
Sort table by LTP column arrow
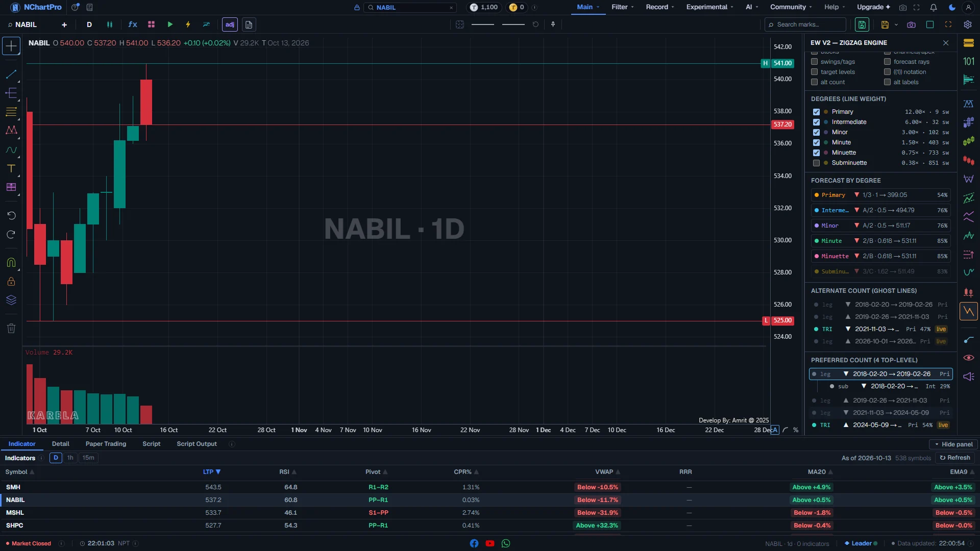coord(218,472)
